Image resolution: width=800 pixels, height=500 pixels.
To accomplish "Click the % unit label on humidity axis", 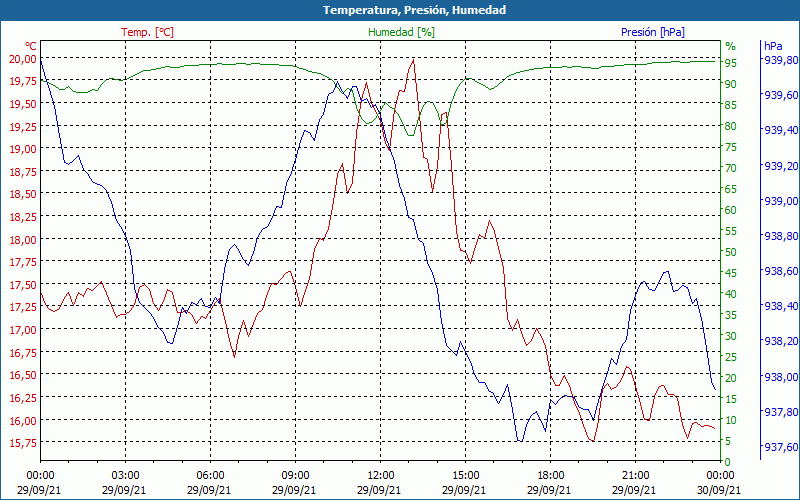I will coord(731,46).
